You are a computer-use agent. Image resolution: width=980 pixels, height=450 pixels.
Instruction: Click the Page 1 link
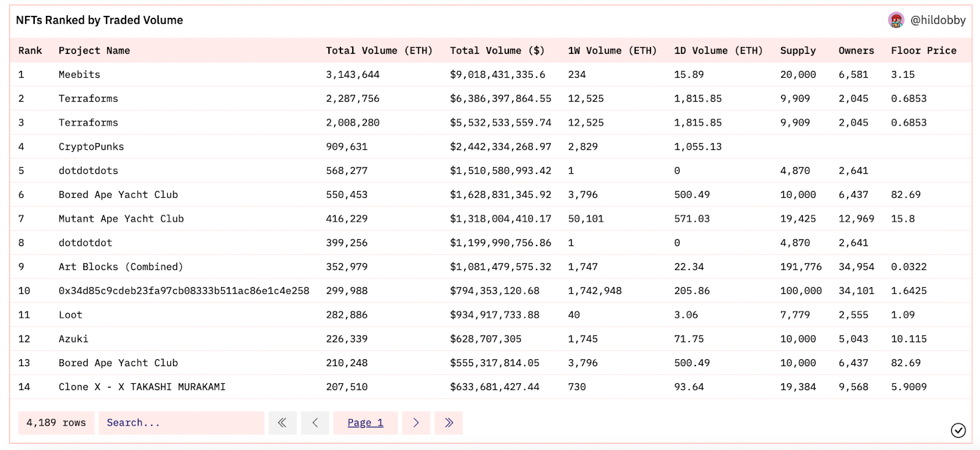(365, 422)
